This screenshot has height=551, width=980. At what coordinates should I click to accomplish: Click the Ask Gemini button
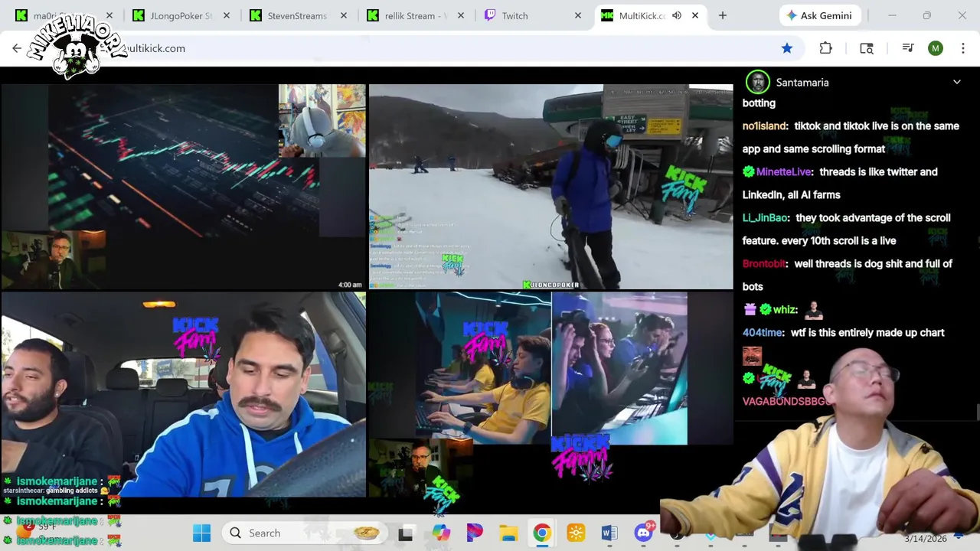click(819, 15)
